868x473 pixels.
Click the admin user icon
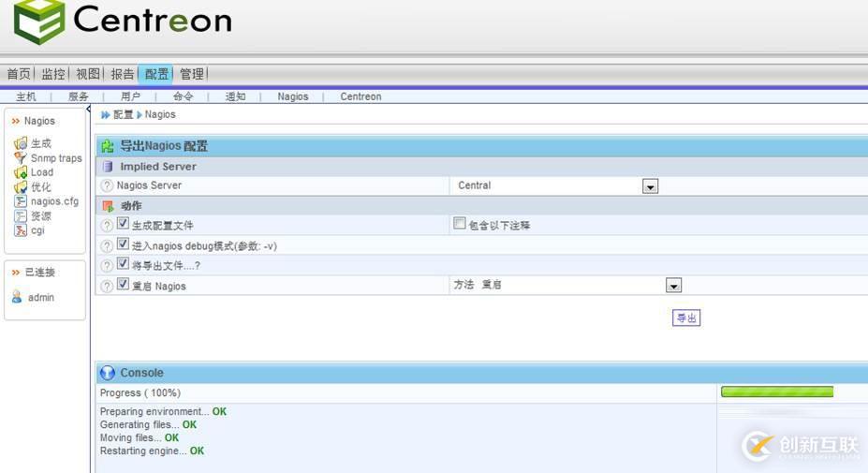(x=17, y=297)
